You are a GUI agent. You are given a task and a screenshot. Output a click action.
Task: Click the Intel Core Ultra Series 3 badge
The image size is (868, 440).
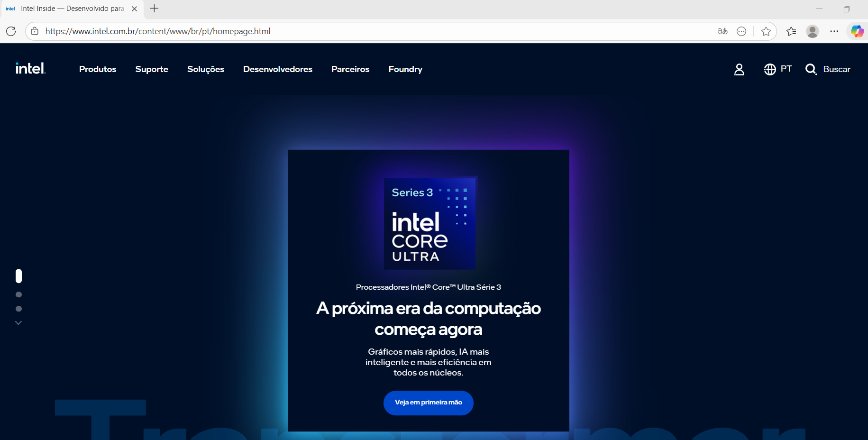tap(429, 224)
